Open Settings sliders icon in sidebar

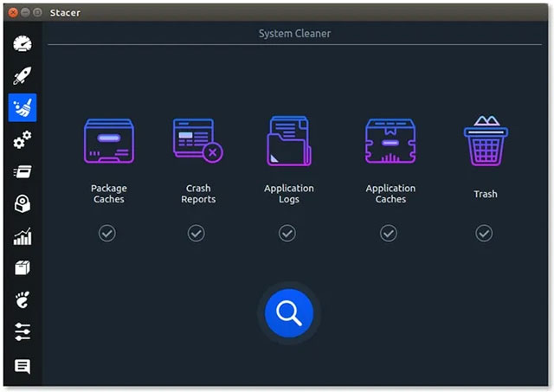[x=23, y=332]
